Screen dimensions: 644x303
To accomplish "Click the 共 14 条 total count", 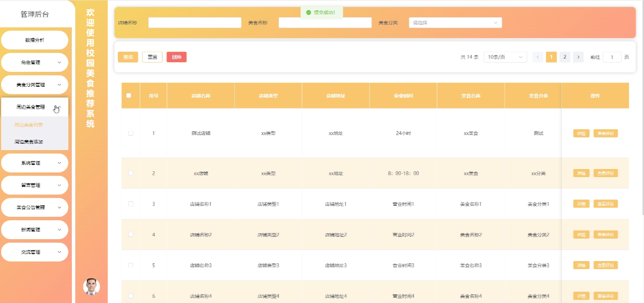I will pyautogui.click(x=469, y=57).
